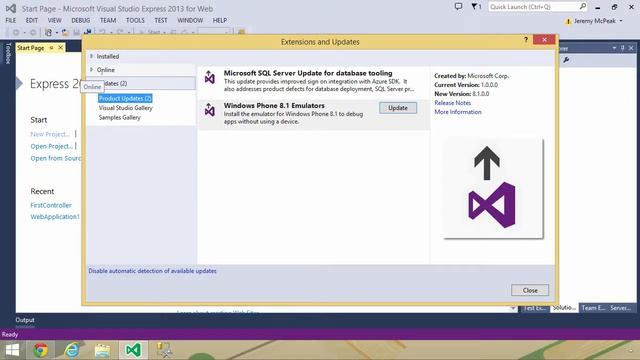Open the Toolbox side panel
Viewport: 640px width, 360px height.
(x=8, y=53)
